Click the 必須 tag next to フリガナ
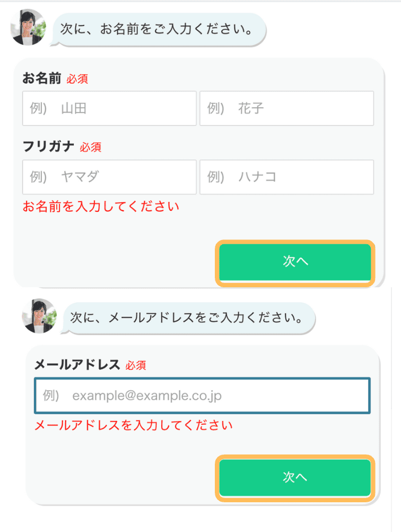Image resolution: width=401 pixels, height=532 pixels. [91, 147]
